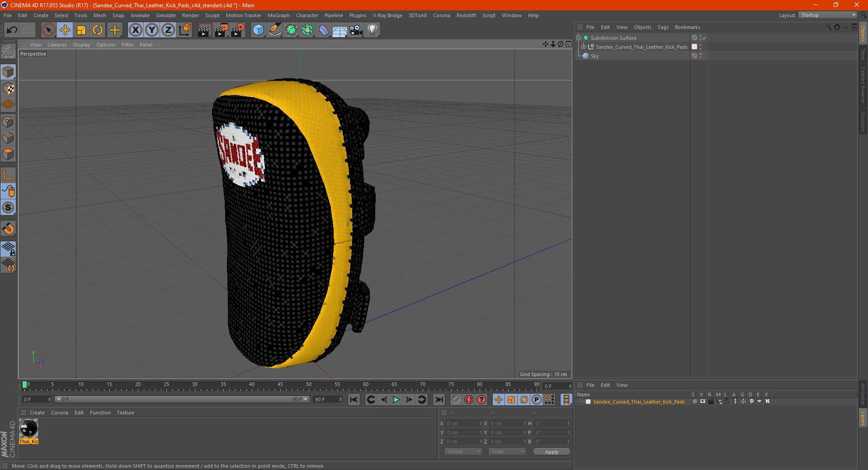Open the MoGraph menu
Screen dimensions: 868x470
tap(278, 15)
